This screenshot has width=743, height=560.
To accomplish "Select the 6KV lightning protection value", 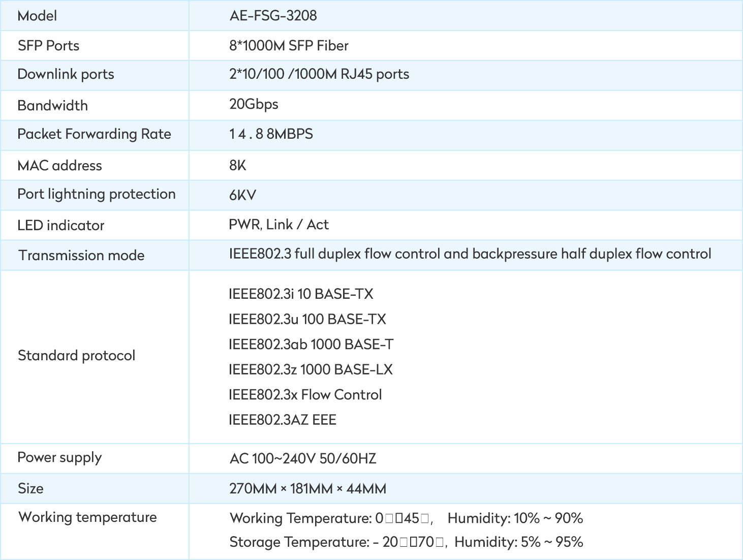I will (x=242, y=195).
